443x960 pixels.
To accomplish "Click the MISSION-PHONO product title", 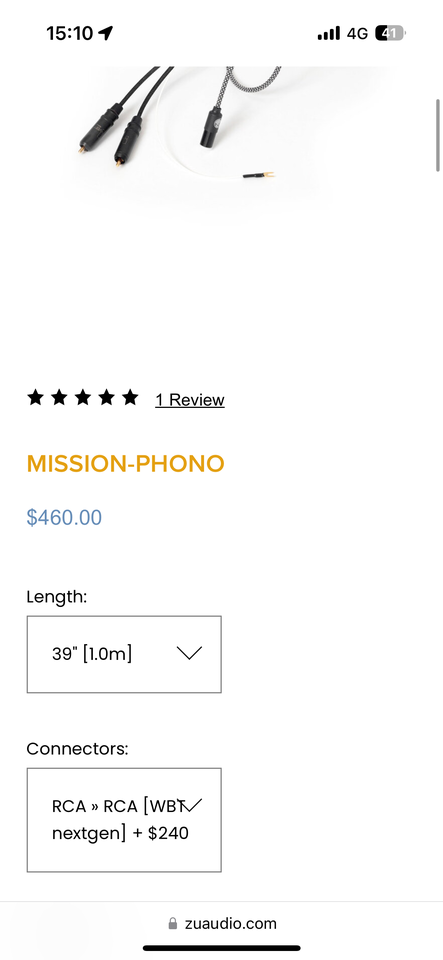I will pos(125,464).
